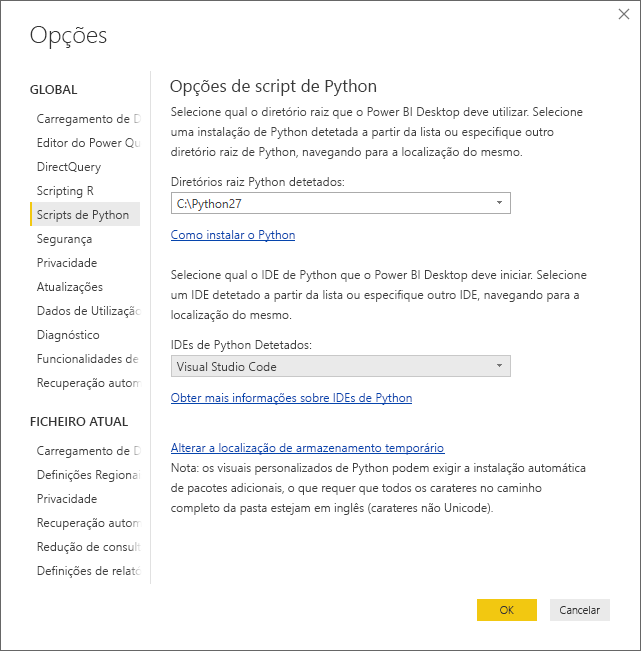
Task: Click the FICHEIRO ATUAL section heading
Action: click(79, 422)
